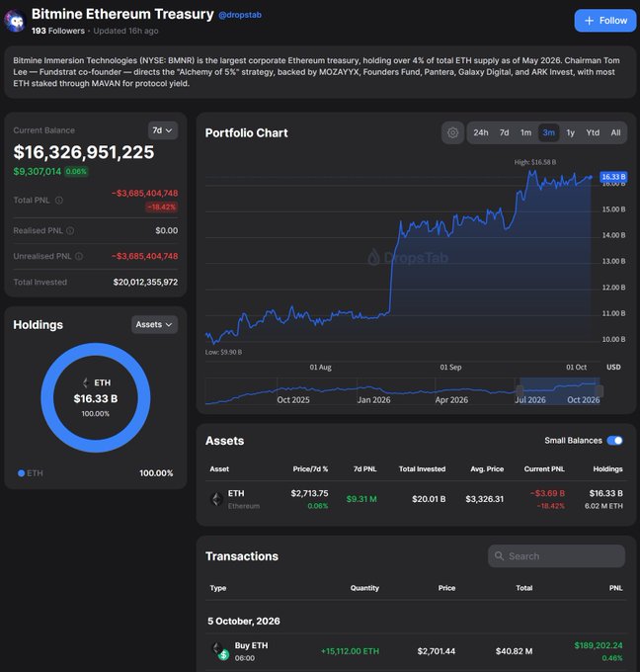Click the 193 Followers count

(58, 31)
